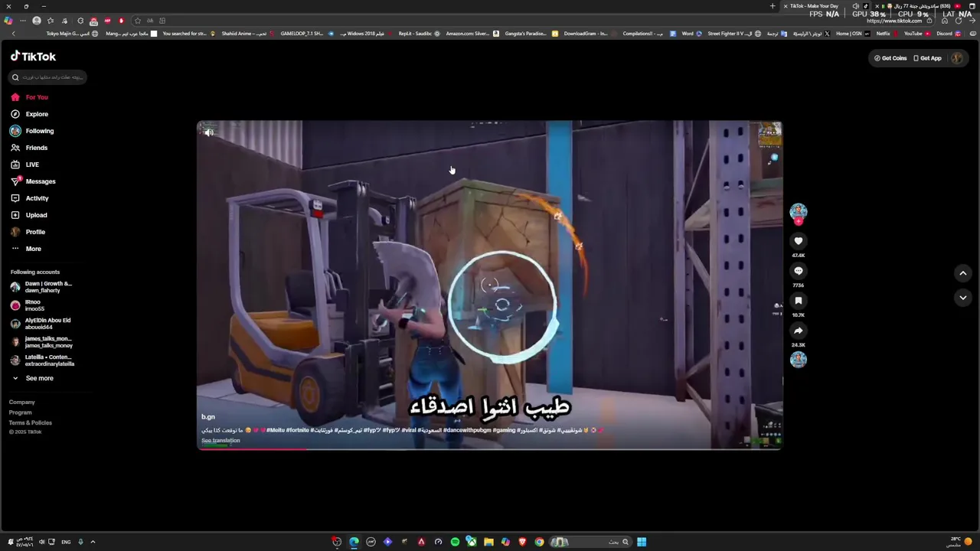Go to the next video
The image size is (980, 551).
pos(963,298)
